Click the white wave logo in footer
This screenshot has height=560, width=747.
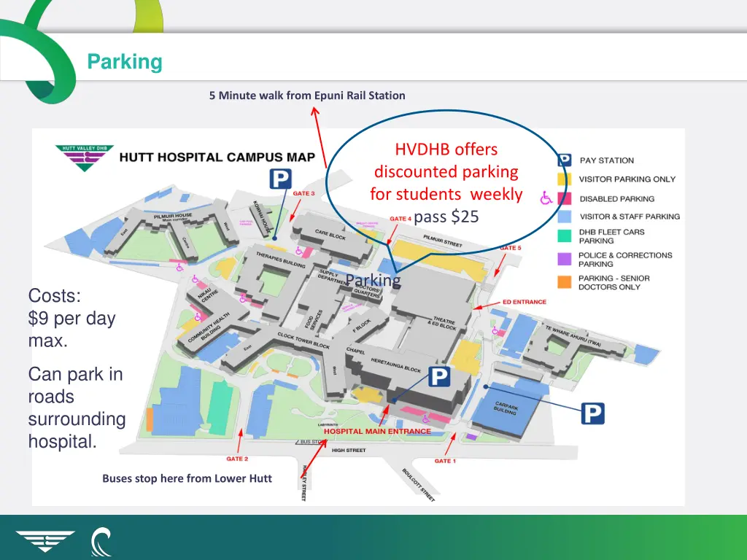[x=101, y=542]
